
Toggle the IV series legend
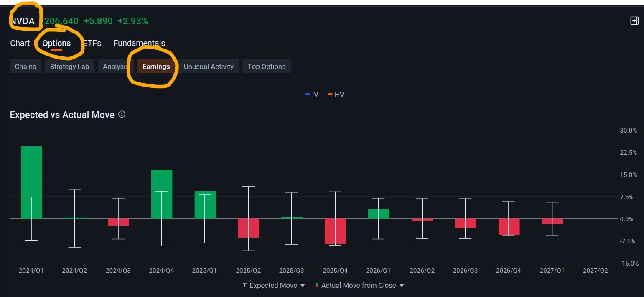click(312, 95)
